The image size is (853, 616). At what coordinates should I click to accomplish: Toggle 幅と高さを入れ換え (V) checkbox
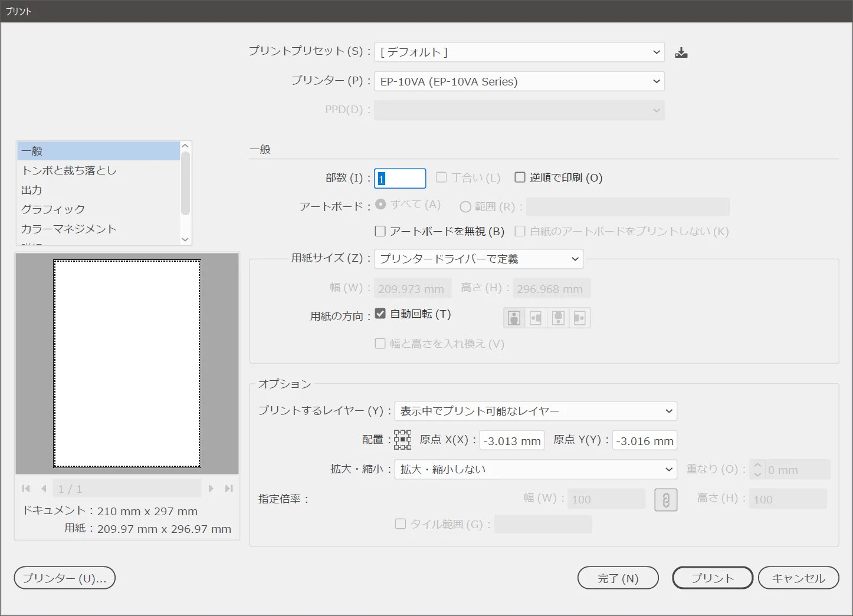pyautogui.click(x=380, y=343)
